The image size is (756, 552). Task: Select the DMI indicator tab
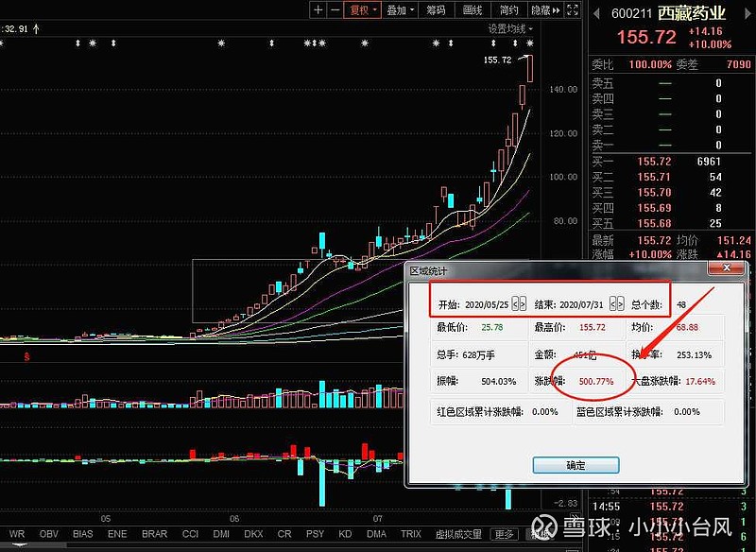click(x=221, y=534)
